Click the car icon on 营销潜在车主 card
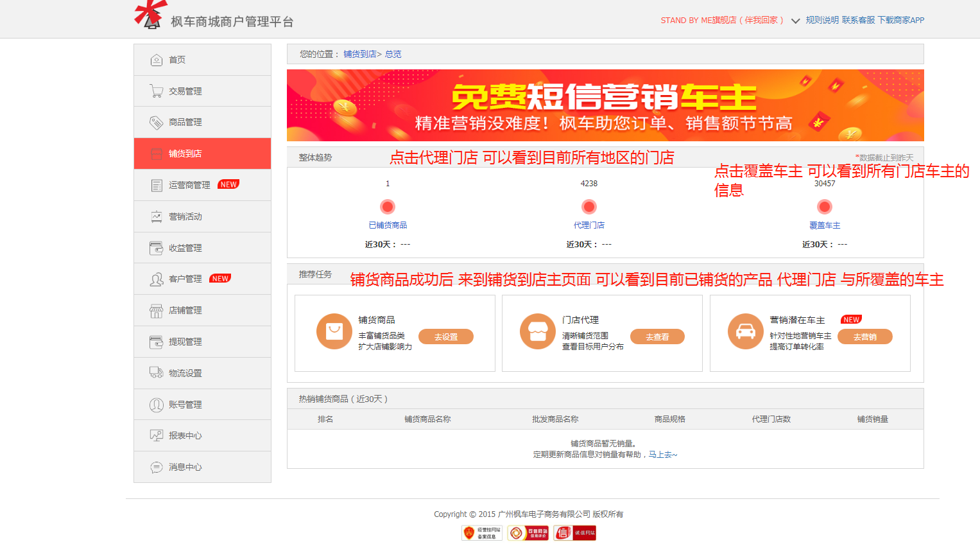Viewport: 980px width, 560px height. tap(745, 333)
